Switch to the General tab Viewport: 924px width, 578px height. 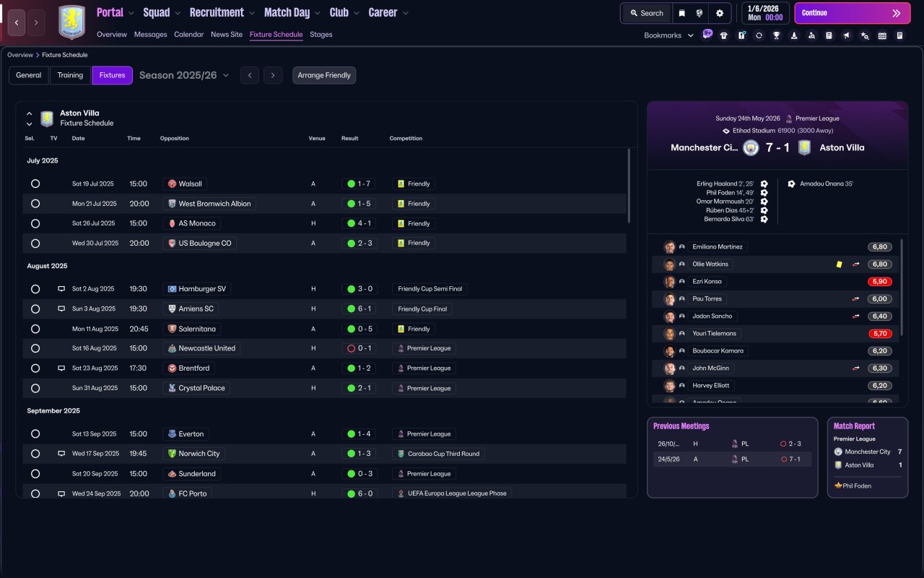pyautogui.click(x=29, y=75)
